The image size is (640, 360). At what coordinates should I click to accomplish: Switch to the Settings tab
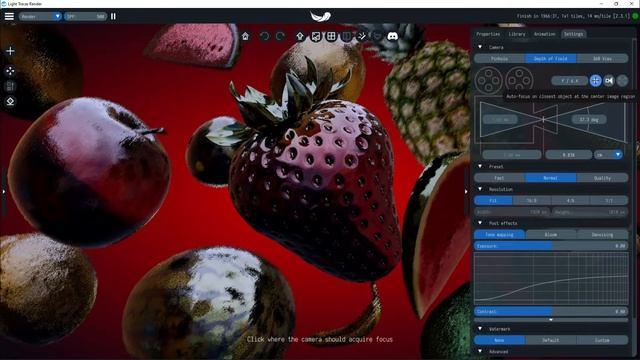click(573, 34)
